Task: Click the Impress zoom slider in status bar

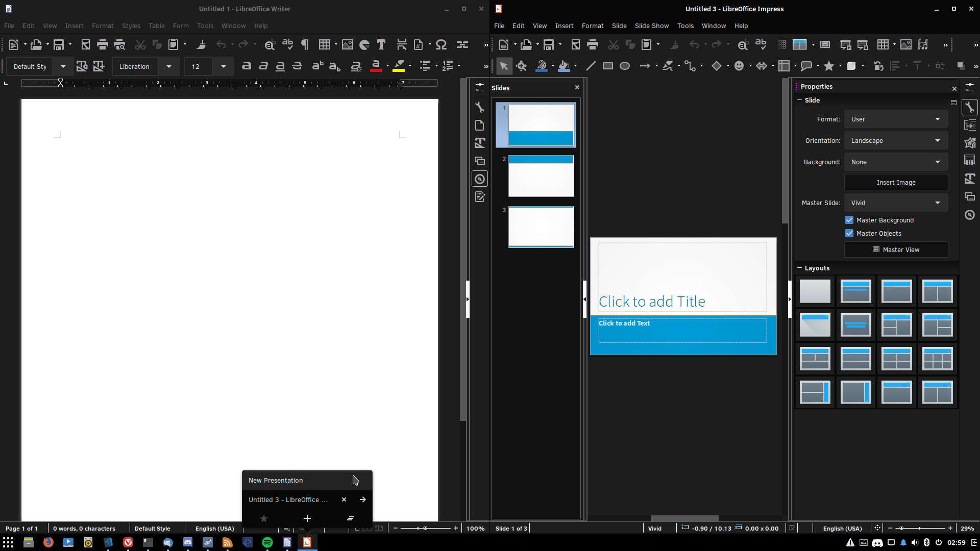Action: tap(920, 529)
